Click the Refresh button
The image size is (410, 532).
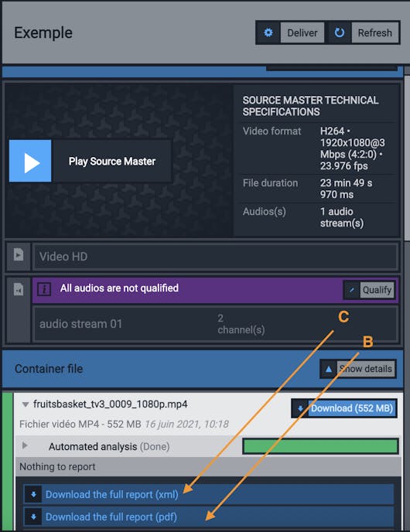(x=374, y=32)
